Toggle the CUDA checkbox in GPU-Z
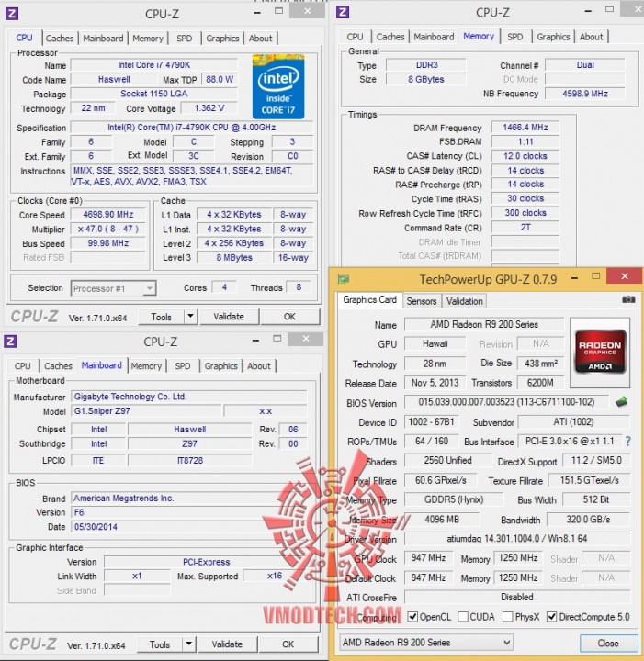 pos(463,617)
